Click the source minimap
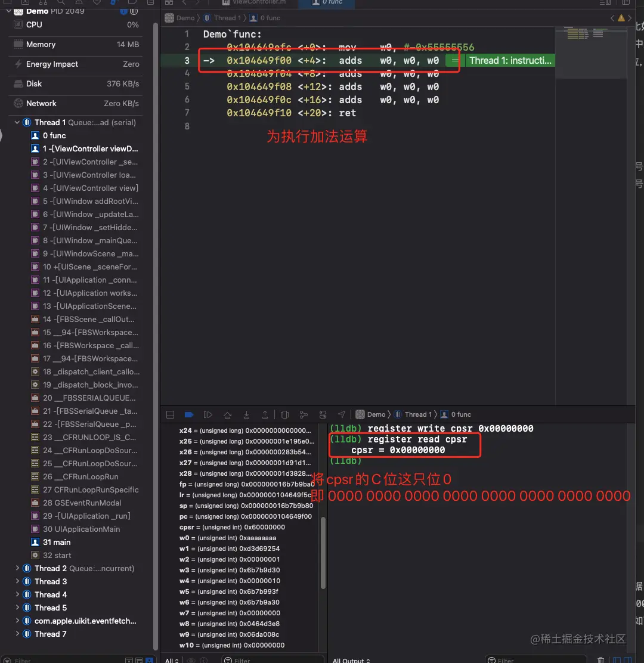 point(590,53)
